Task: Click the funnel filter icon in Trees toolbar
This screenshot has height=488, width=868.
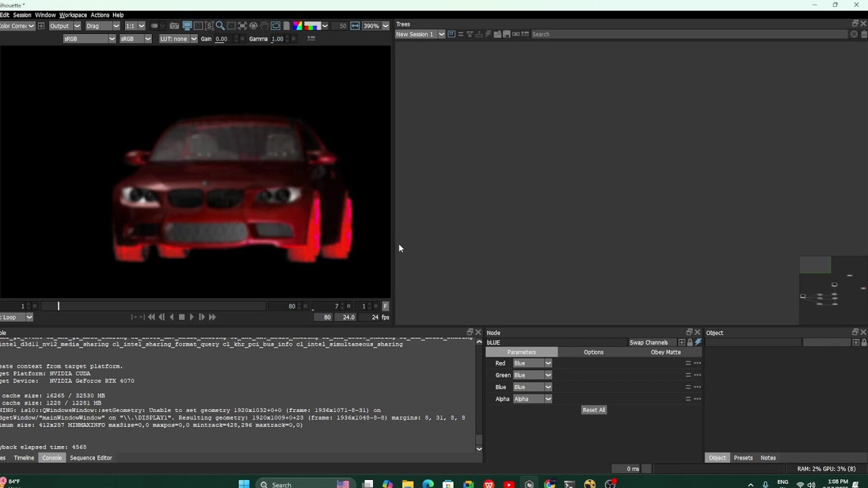Action: pos(470,34)
